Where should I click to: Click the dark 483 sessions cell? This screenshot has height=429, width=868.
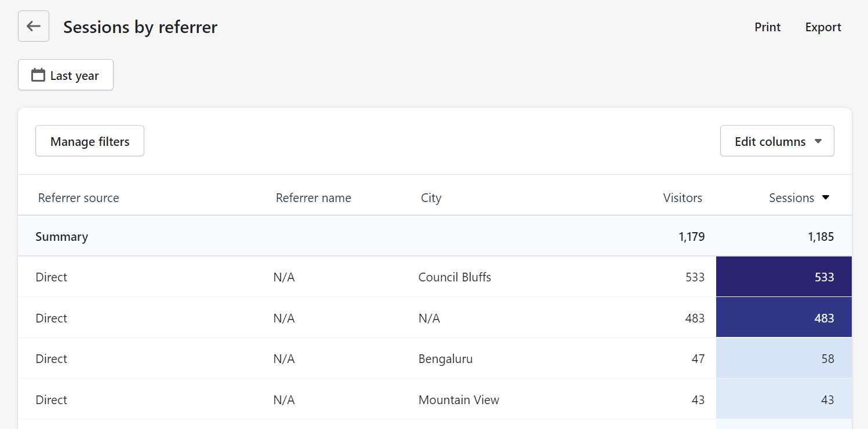(784, 317)
